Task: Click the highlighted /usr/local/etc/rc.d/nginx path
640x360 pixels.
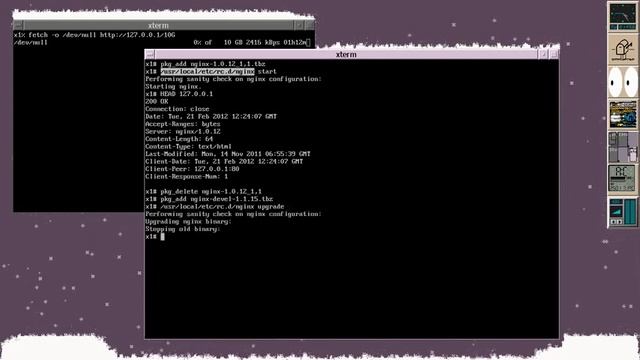Action: point(207,71)
